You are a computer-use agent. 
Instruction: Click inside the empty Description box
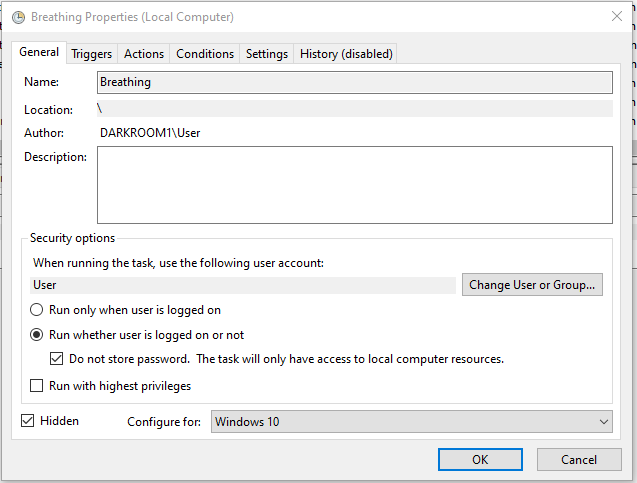pyautogui.click(x=355, y=185)
